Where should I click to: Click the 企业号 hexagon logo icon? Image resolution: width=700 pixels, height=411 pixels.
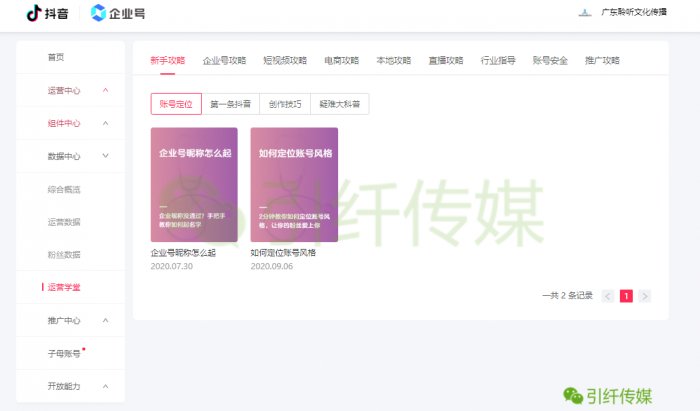coord(98,13)
